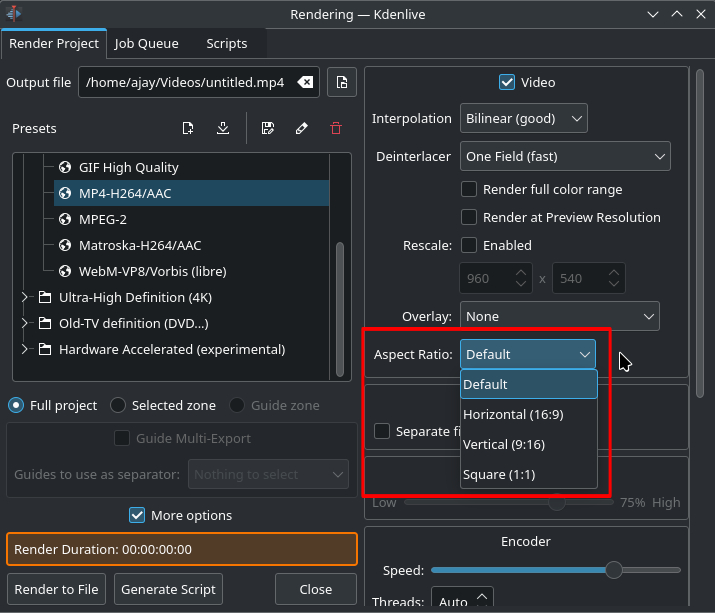Viewport: 715px width, 613px height.
Task: Close the Aspect Ratio combo box
Action: click(528, 354)
